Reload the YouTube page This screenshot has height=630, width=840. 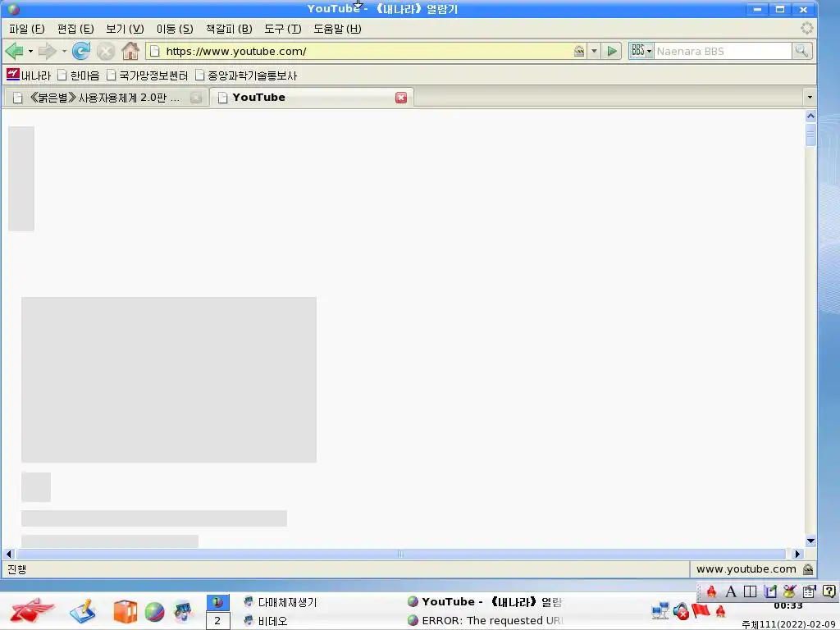pyautogui.click(x=81, y=51)
